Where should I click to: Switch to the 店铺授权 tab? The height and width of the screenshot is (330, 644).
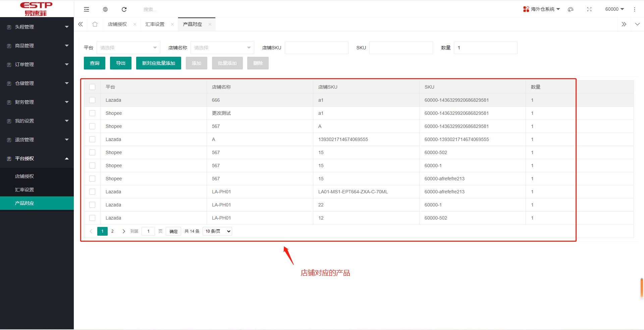[117, 24]
